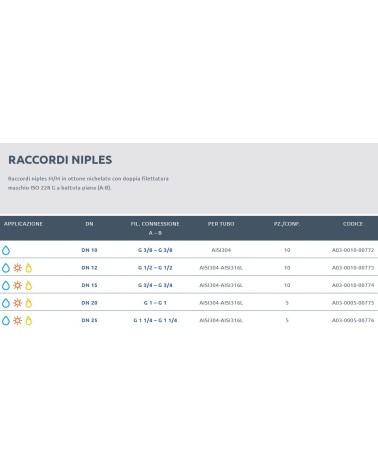Click the G 1 1/4 – G 1 1/4 cell

pos(155,320)
